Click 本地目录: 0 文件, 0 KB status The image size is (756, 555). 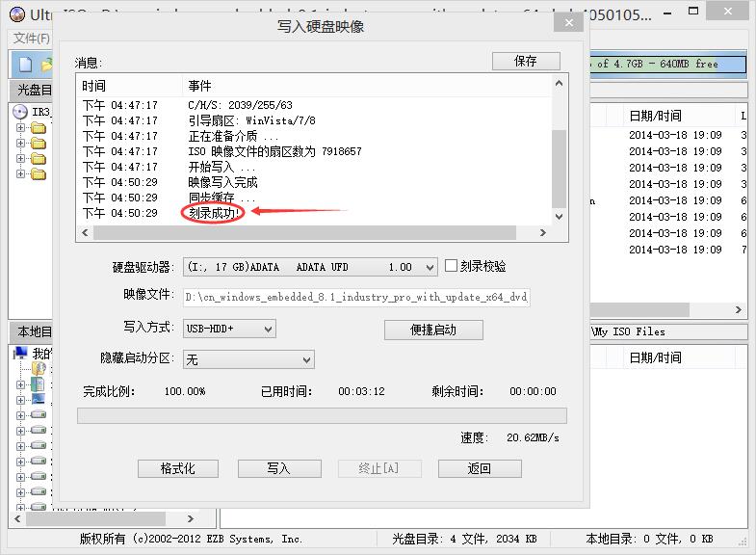click(649, 539)
